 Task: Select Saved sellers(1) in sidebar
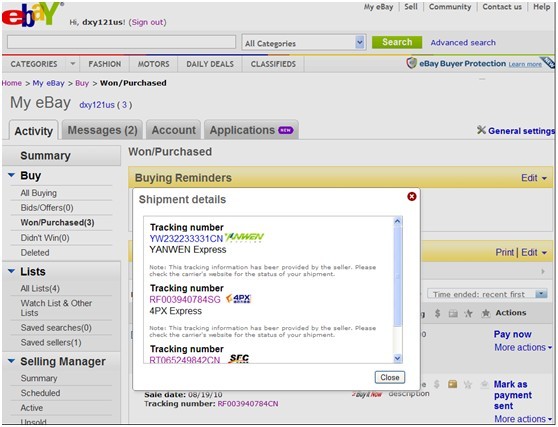coord(51,343)
